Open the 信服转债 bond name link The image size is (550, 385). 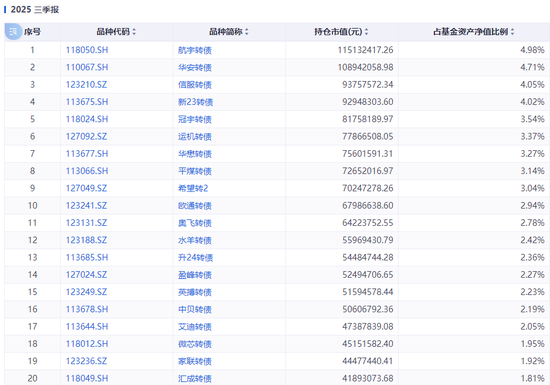[195, 85]
